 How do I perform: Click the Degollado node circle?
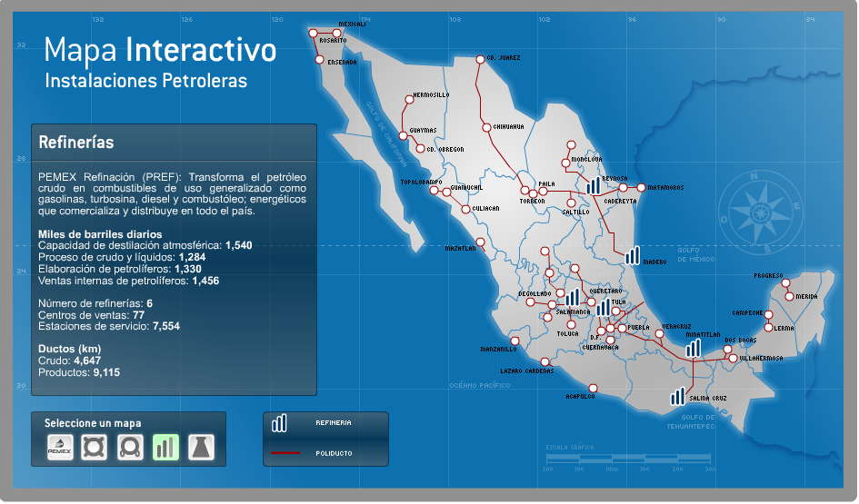click(530, 302)
